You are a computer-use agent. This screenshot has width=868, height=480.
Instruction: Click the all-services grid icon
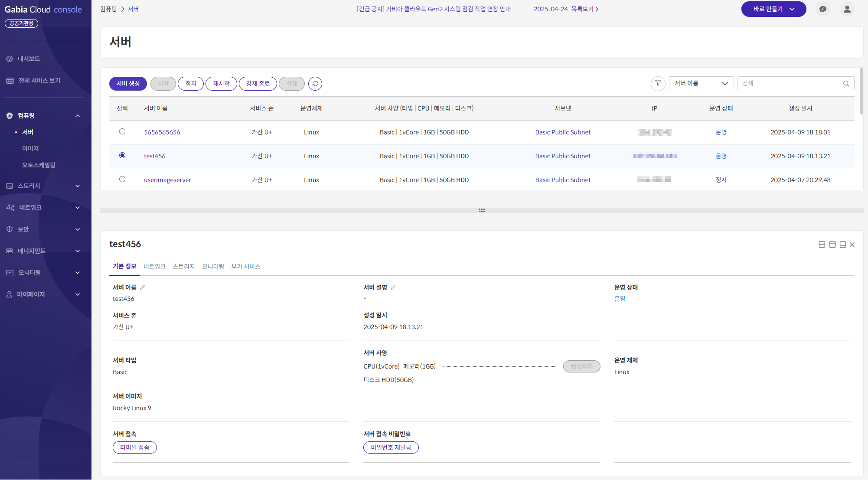[x=10, y=81]
